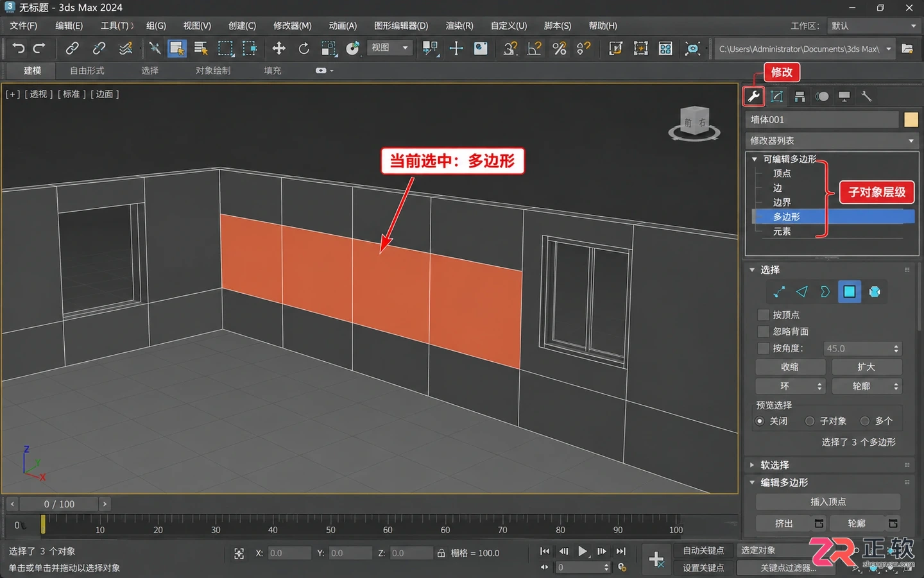The width and height of the screenshot is (924, 578).
Task: Toggle the 设置关键点 set key mode
Action: [703, 568]
